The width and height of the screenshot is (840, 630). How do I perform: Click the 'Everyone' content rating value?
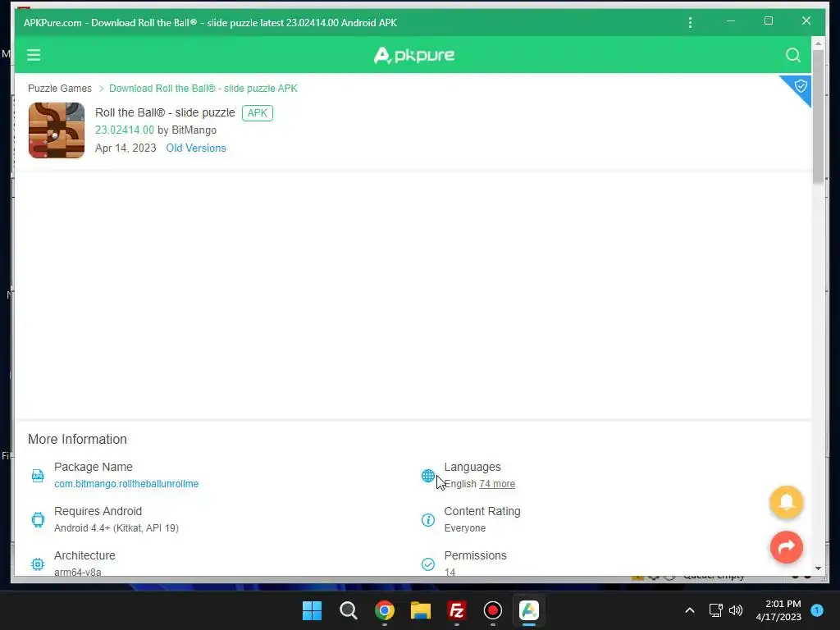pos(465,528)
